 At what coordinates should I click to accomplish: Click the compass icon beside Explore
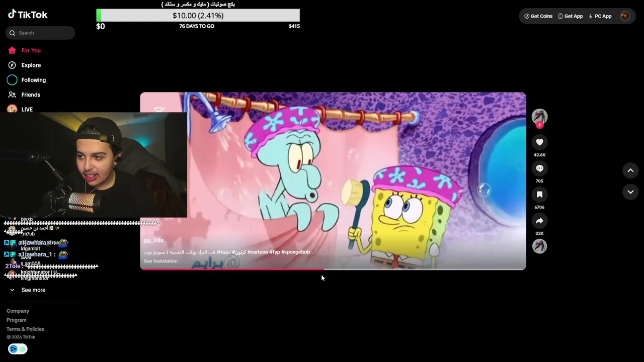pyautogui.click(x=12, y=65)
